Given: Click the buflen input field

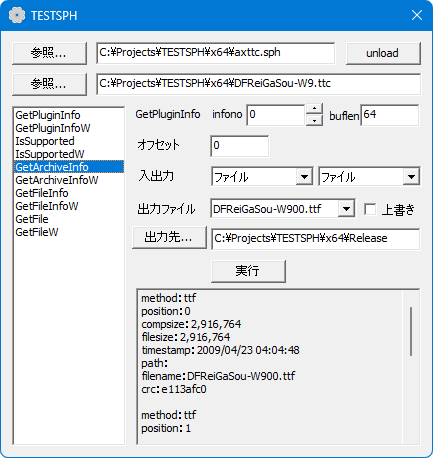Looking at the screenshot, I should [x=390, y=115].
